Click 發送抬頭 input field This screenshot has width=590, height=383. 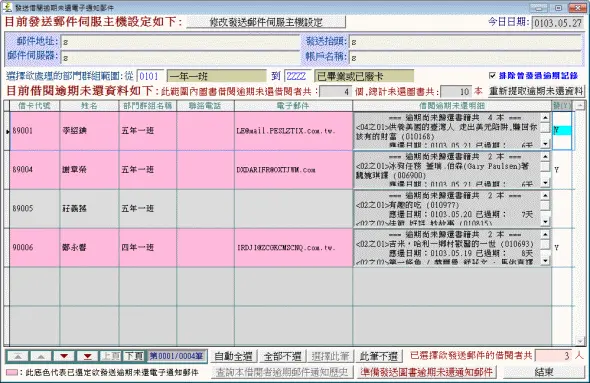(466, 42)
